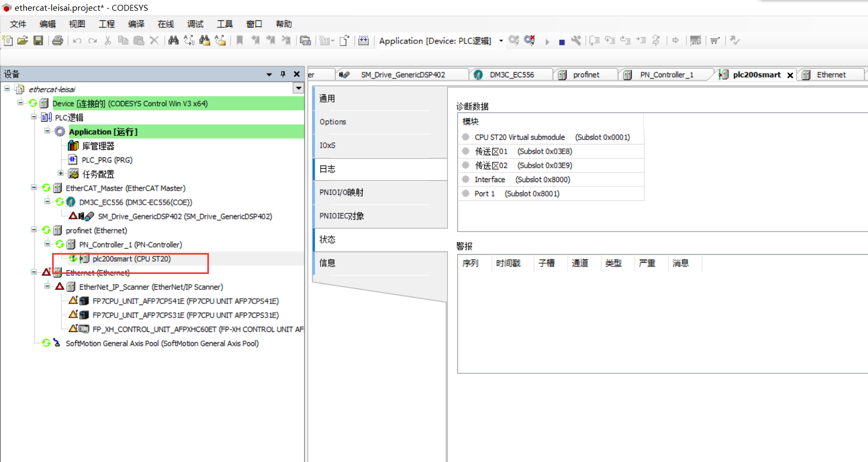Image resolution: width=868 pixels, height=462 pixels.
Task: Collapse the EtherCAT_Master tree node
Action: pyautogui.click(x=34, y=188)
